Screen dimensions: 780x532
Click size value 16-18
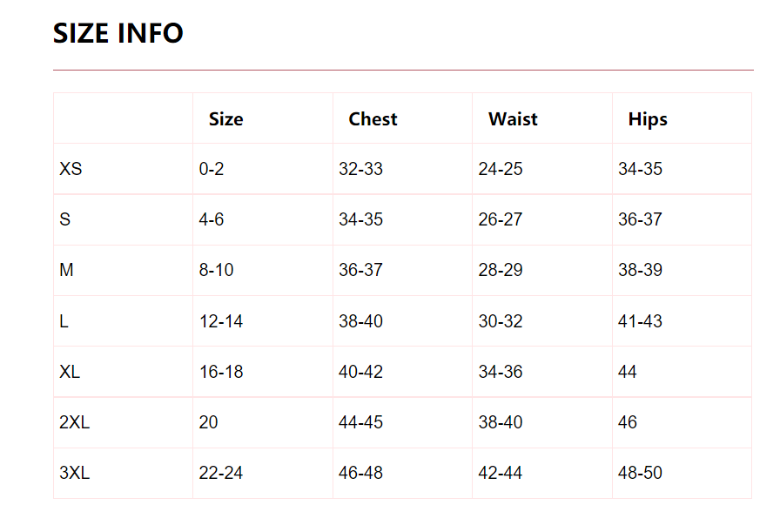tap(221, 371)
